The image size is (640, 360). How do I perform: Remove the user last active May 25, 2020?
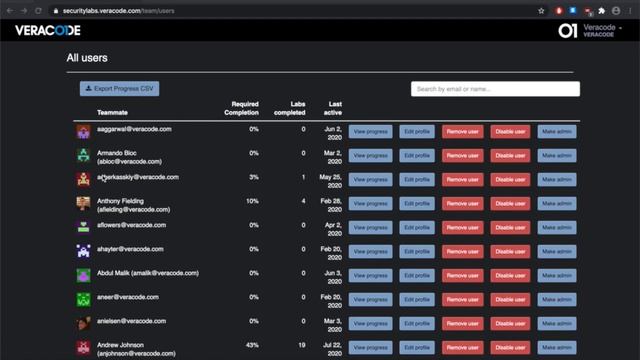pos(462,180)
